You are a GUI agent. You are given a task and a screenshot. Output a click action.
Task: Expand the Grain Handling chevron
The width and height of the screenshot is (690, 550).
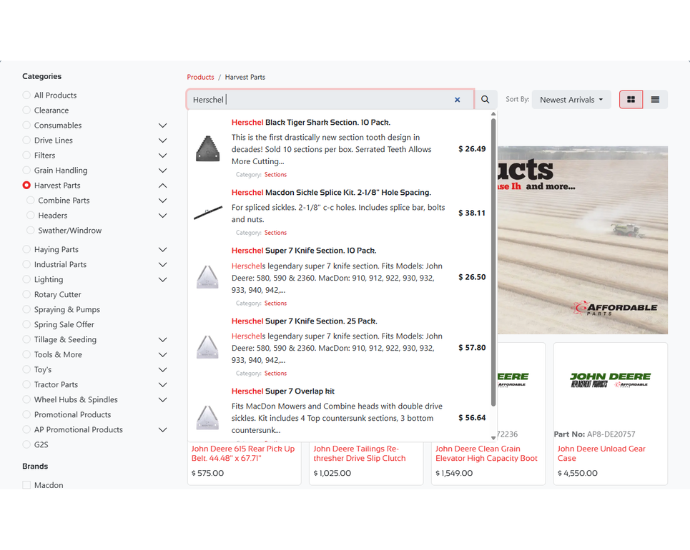pos(163,170)
